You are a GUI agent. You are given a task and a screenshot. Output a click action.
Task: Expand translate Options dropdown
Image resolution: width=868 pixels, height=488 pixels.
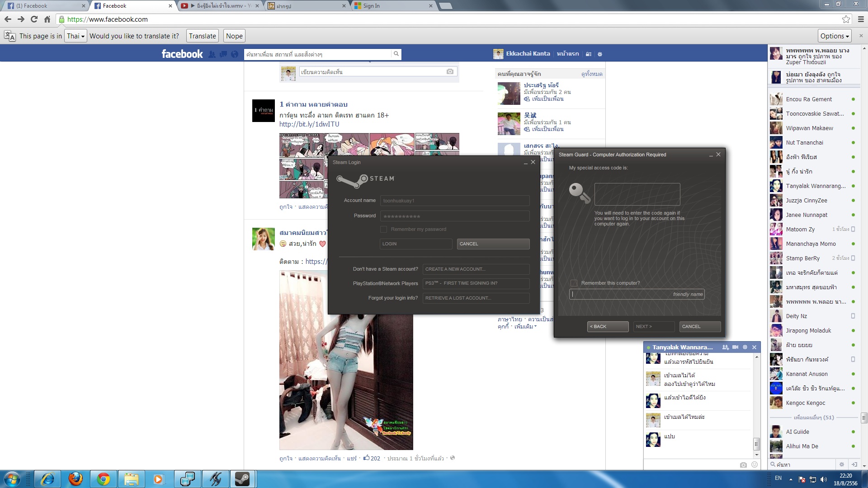click(x=835, y=36)
